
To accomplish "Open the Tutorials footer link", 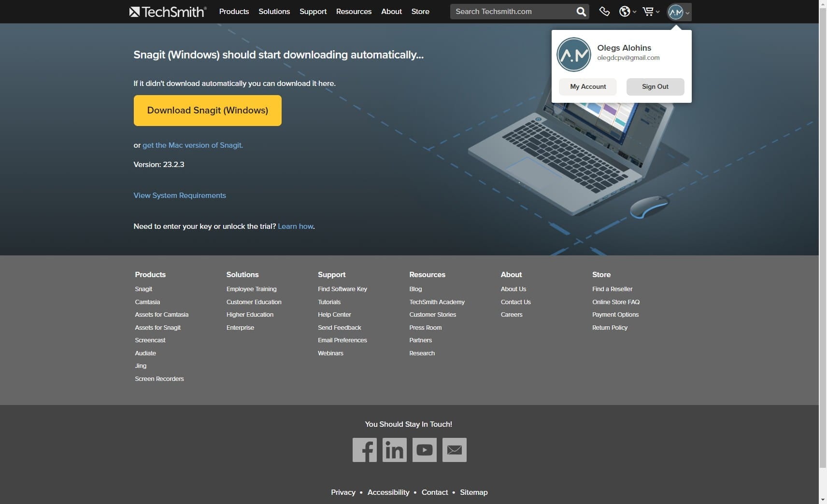I will pos(329,302).
